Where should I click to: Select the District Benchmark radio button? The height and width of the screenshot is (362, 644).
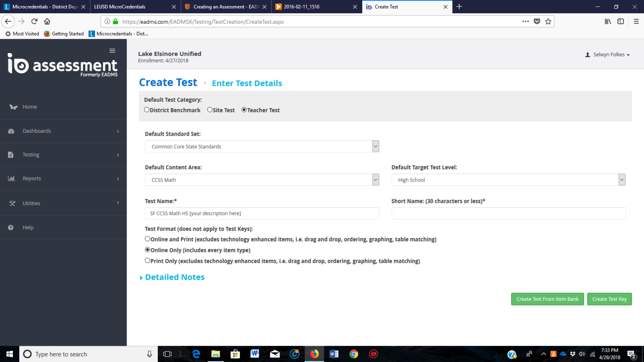click(x=147, y=110)
